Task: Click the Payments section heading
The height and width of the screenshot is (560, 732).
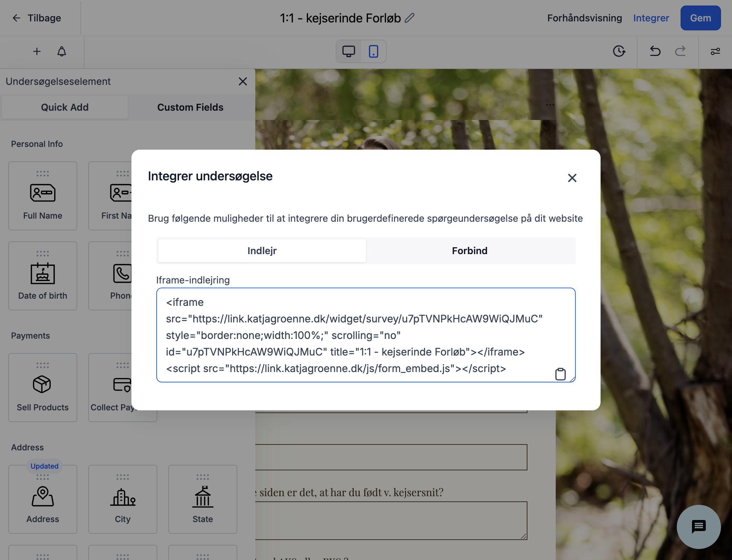Action: click(30, 336)
